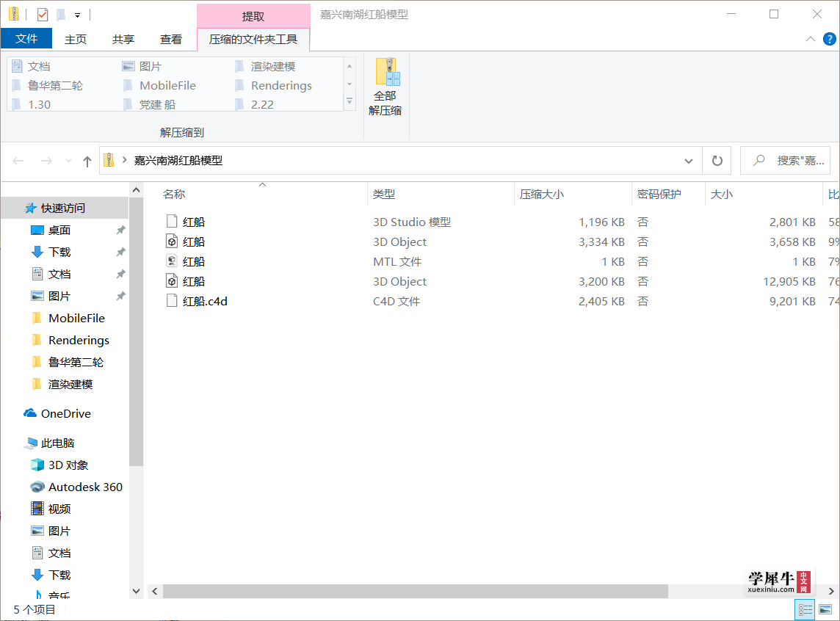Image resolution: width=840 pixels, height=621 pixels.
Task: Switch to details view in status bar
Action: [805, 610]
